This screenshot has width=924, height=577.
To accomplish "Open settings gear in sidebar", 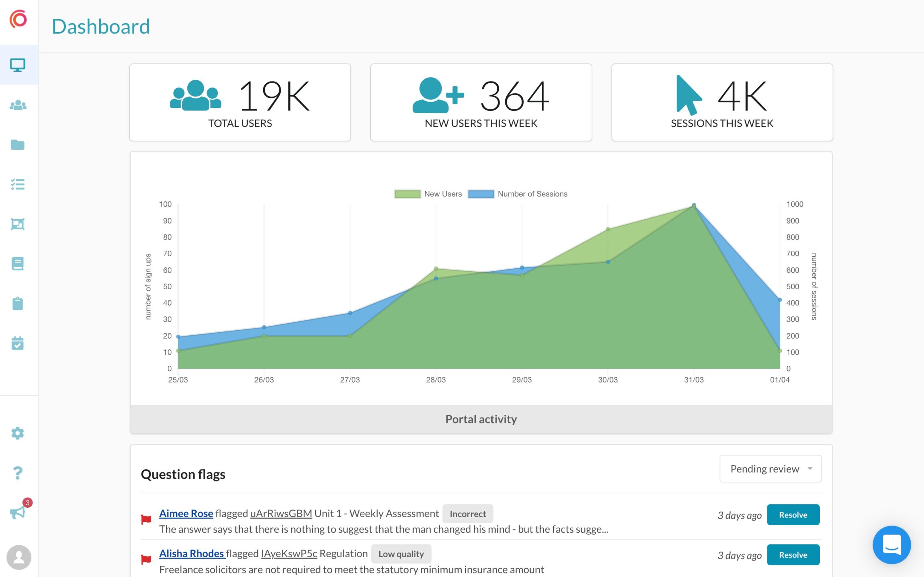I will click(x=18, y=433).
